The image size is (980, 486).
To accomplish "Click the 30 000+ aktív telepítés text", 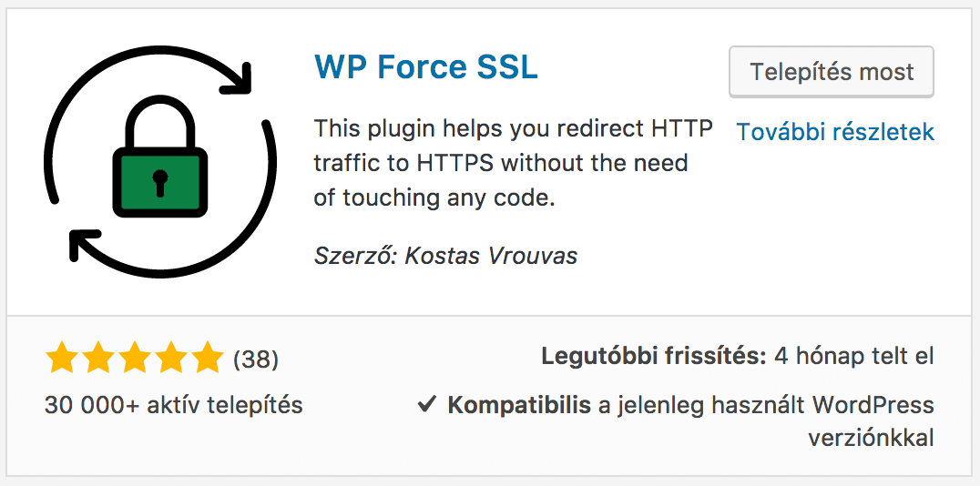I will pyautogui.click(x=174, y=404).
